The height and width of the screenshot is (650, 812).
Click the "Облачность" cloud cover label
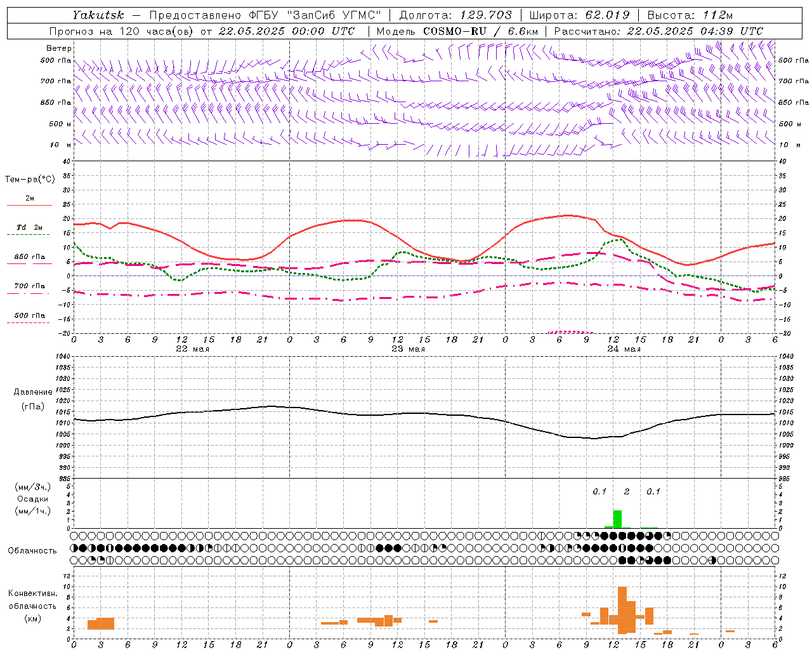coord(32,550)
